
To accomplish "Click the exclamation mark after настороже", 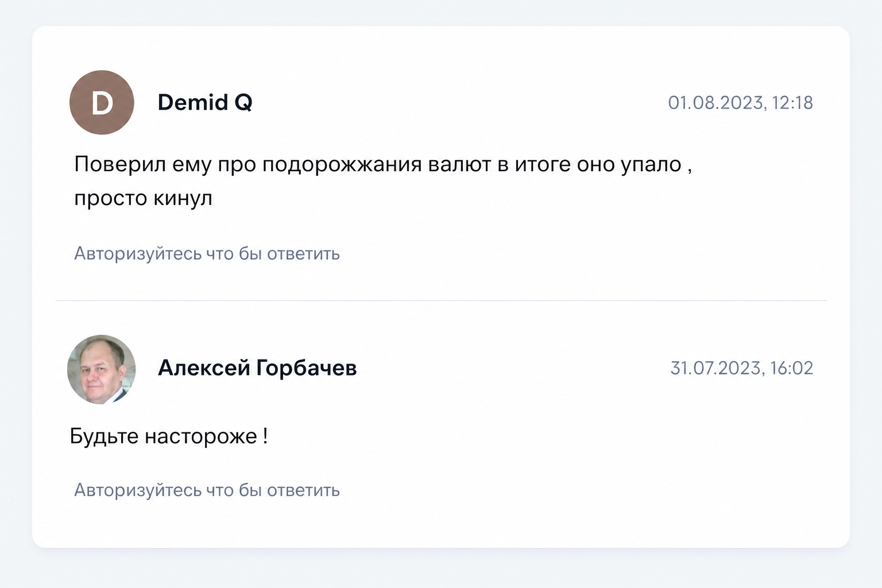I will coord(265,436).
